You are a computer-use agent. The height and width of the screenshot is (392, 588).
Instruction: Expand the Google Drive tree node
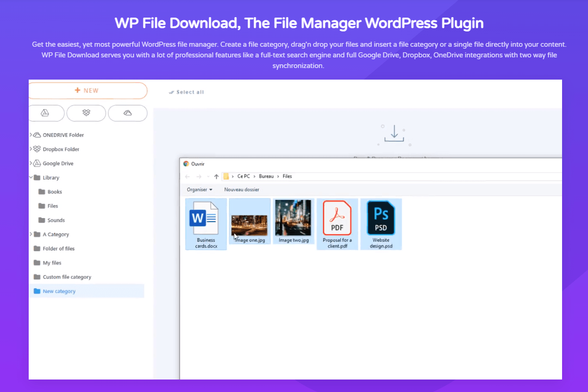[31, 163]
